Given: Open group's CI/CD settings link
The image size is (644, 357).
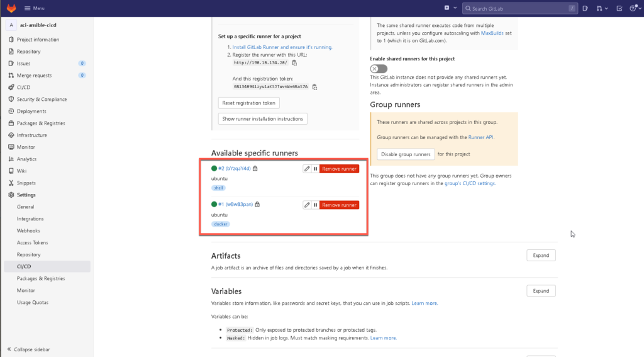Looking at the screenshot, I should 469,183.
